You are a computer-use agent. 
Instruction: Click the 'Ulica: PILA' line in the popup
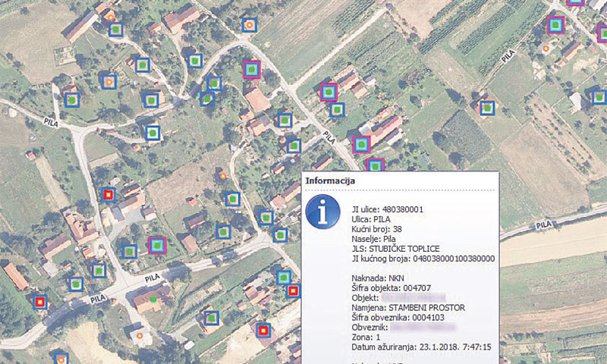[x=371, y=219]
